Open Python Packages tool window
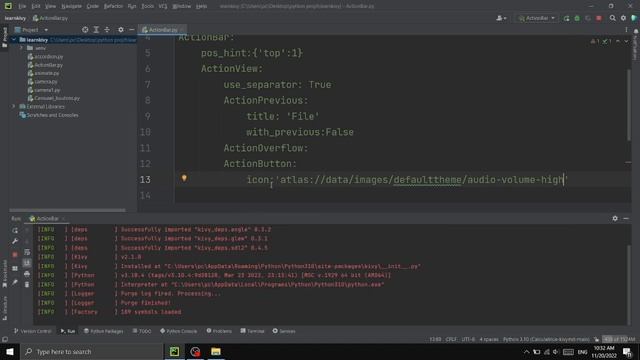Viewport: 640px width, 360px height. point(104,331)
